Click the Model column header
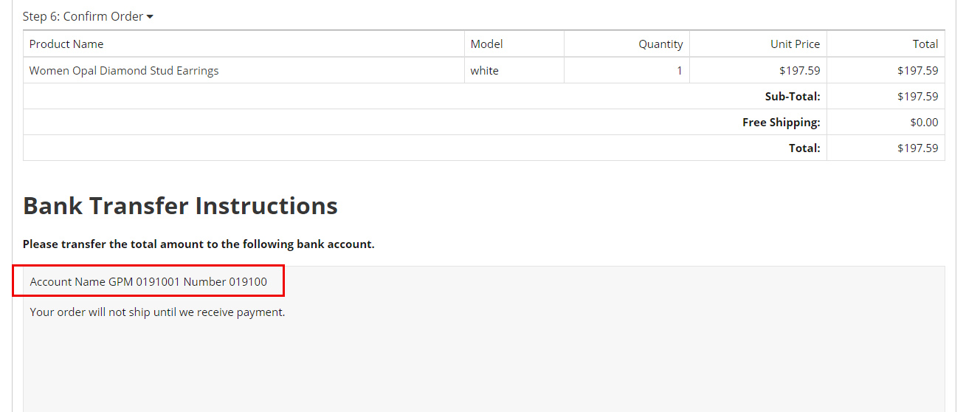The width and height of the screenshot is (980, 412). point(486,44)
